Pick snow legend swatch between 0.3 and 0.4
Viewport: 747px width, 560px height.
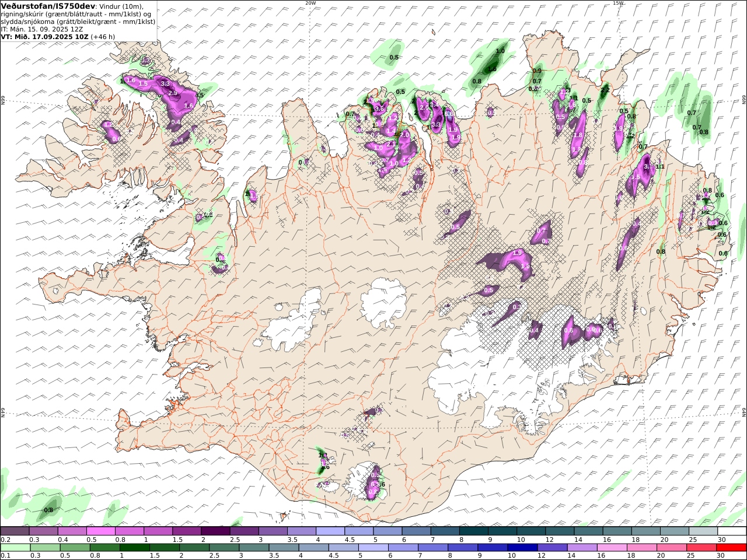43,531
